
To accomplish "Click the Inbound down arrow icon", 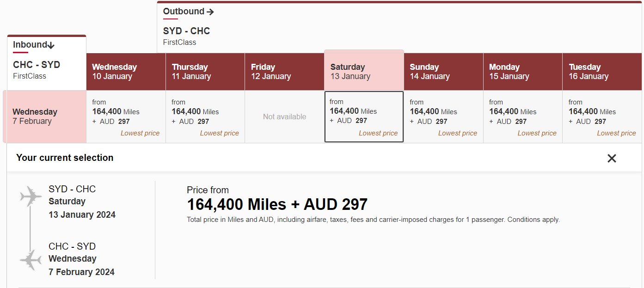I will click(51, 45).
